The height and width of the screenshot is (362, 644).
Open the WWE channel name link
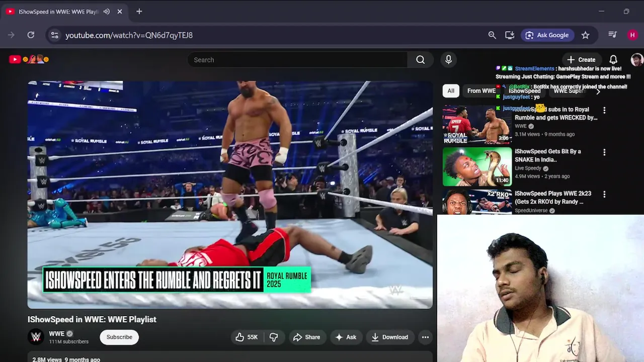(56, 334)
